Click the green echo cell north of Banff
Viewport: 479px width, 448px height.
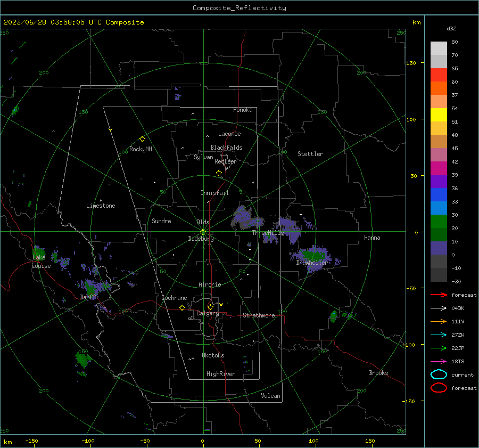click(x=90, y=288)
